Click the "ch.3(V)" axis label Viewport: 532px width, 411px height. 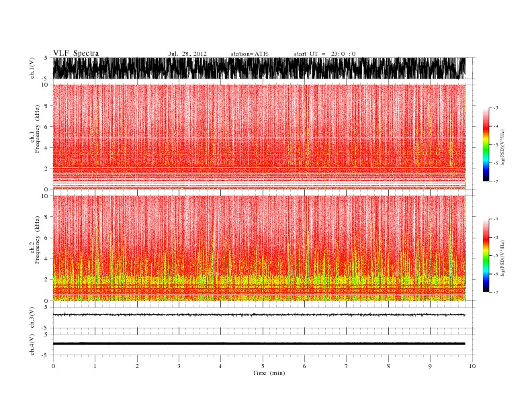coord(32,318)
